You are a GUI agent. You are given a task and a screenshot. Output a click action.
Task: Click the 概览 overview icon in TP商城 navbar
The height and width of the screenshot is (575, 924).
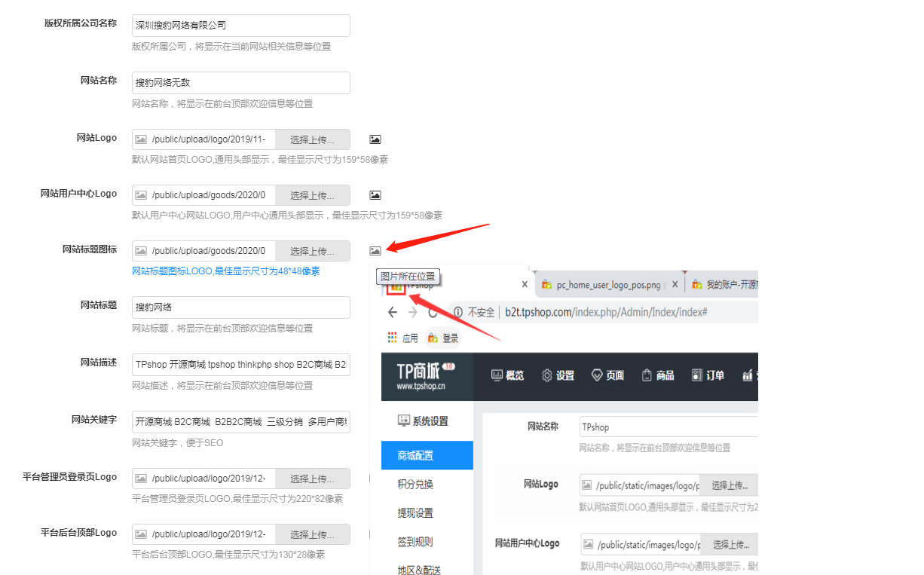(497, 375)
